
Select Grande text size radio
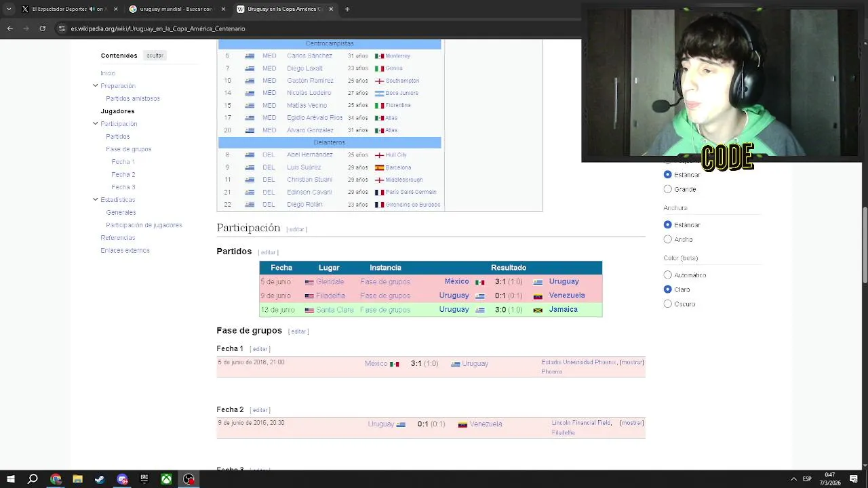click(667, 189)
